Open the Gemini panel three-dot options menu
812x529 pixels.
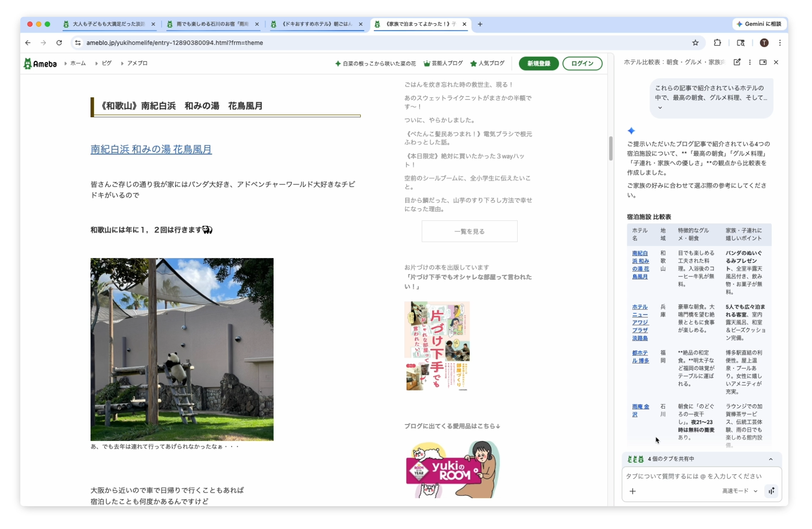tap(750, 62)
